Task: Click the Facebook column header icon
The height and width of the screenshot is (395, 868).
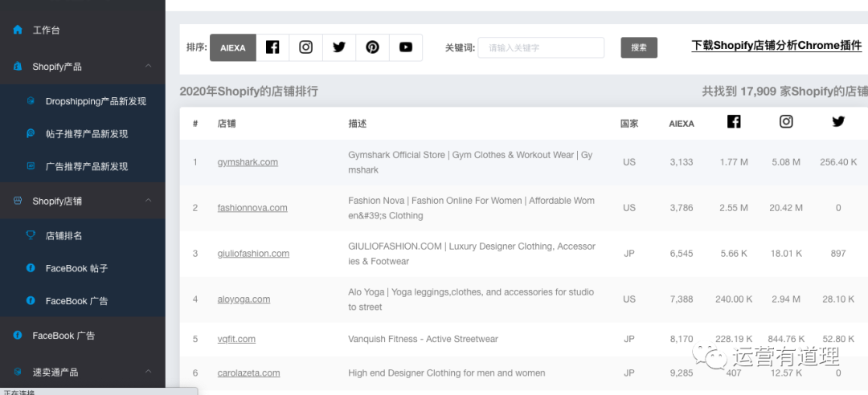Action: coord(734,122)
